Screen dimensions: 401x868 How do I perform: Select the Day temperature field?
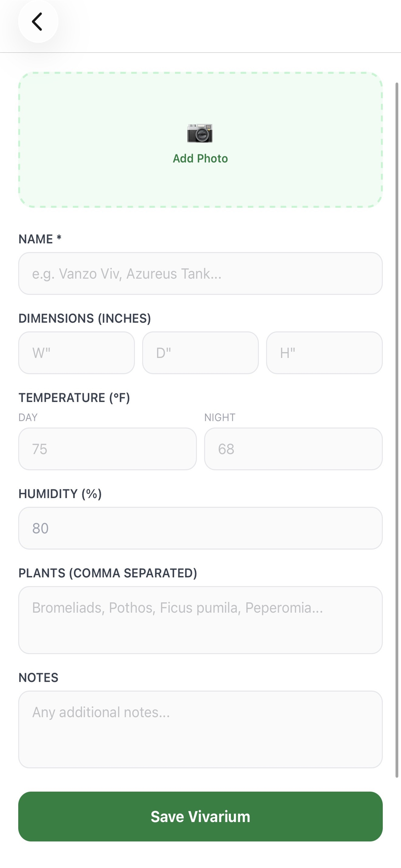(x=107, y=449)
